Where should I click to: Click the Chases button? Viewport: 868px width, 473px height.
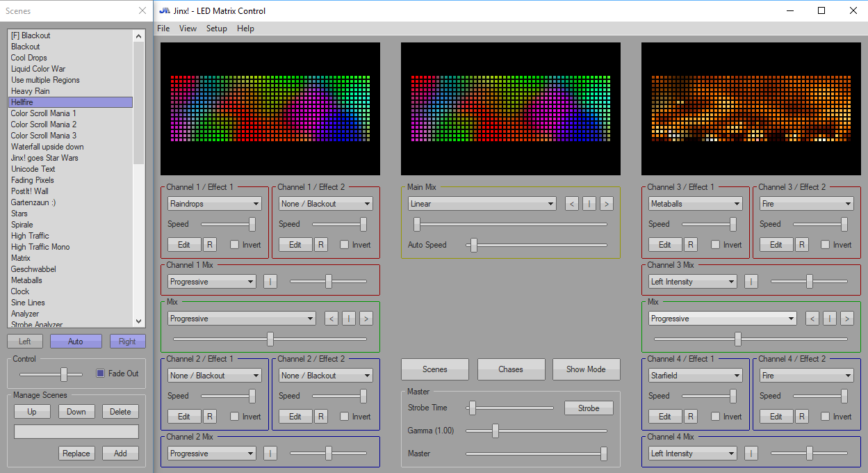pos(511,369)
